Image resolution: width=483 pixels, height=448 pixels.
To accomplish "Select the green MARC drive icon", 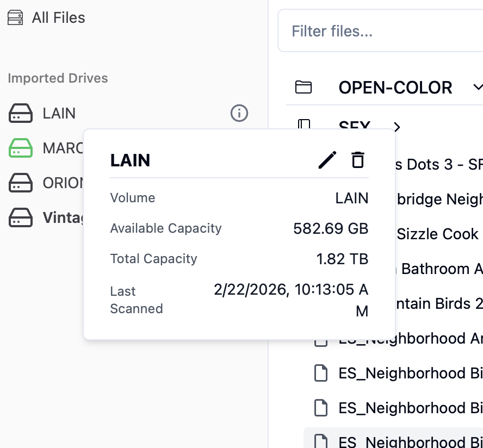I will click(x=20, y=148).
